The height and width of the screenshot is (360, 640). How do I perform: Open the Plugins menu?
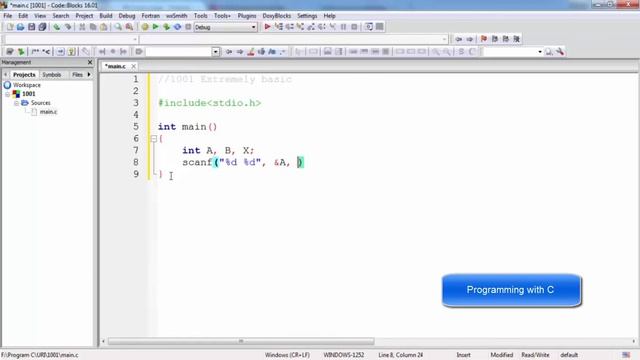click(247, 16)
